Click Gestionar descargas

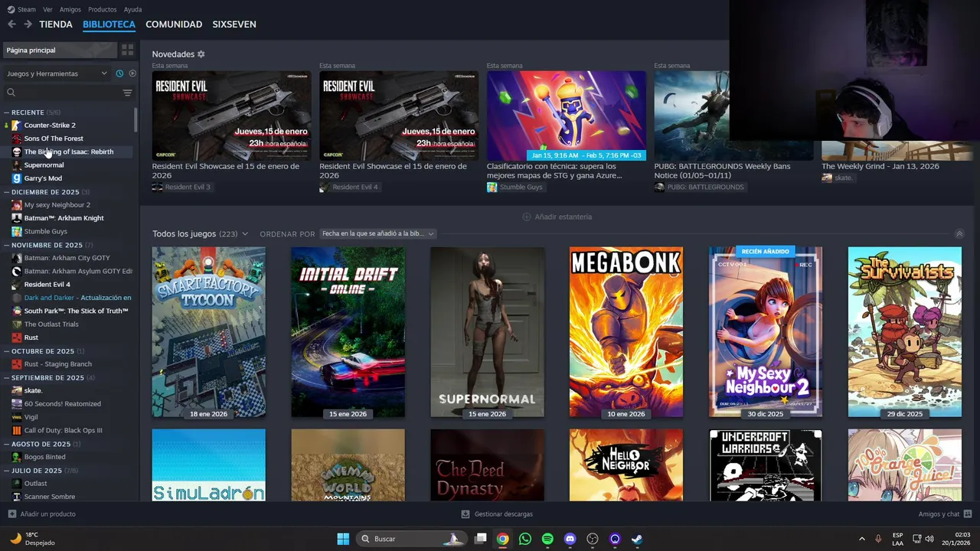pos(497,514)
